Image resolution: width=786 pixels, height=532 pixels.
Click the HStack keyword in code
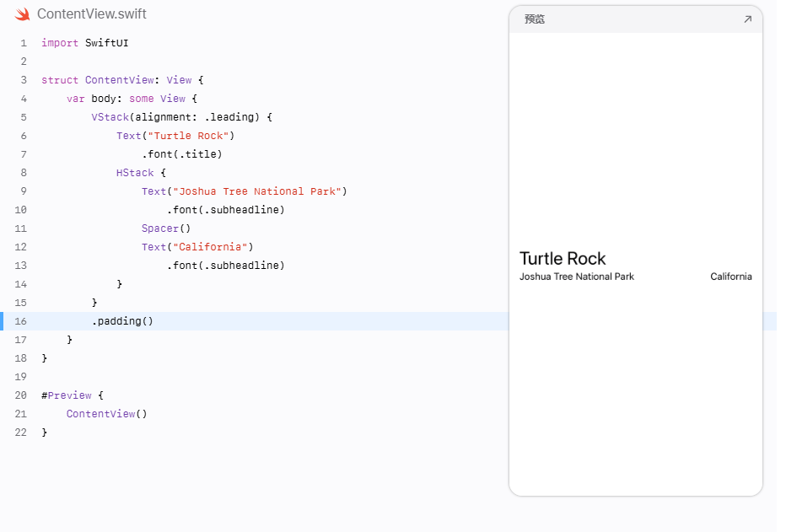pyautogui.click(x=135, y=173)
